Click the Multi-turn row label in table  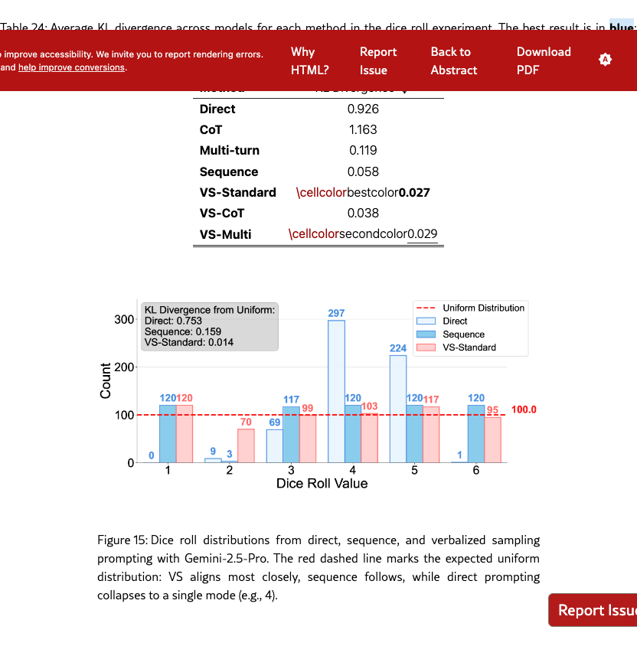229,151
